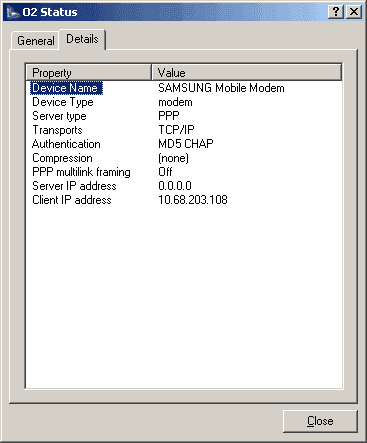Click the 10.68.203.108 client IP value
This screenshot has width=367, height=443.
(193, 200)
